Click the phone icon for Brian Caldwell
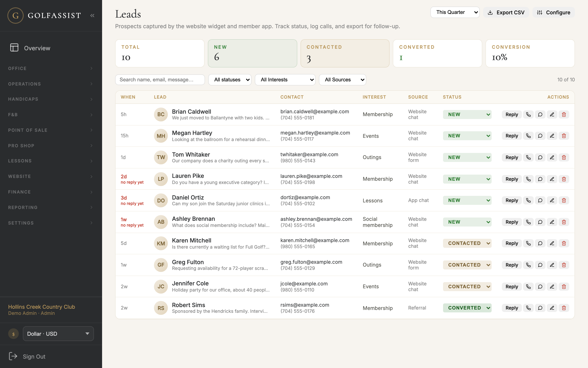Viewport: 588px width, 368px height. coord(528,114)
